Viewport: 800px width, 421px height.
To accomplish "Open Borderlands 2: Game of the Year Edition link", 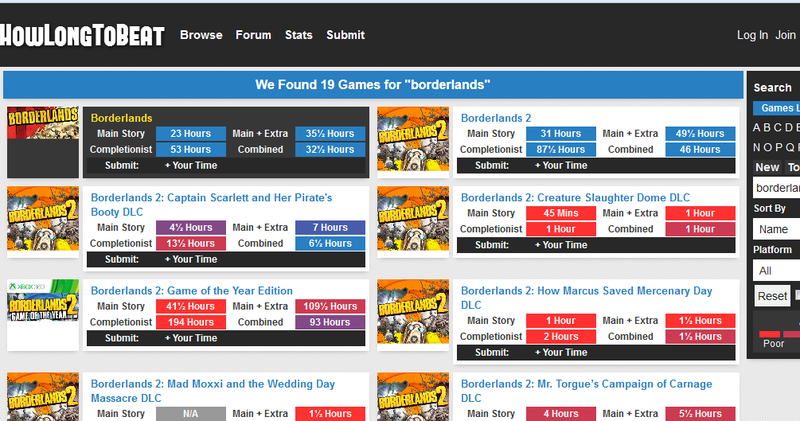I will coord(192,290).
